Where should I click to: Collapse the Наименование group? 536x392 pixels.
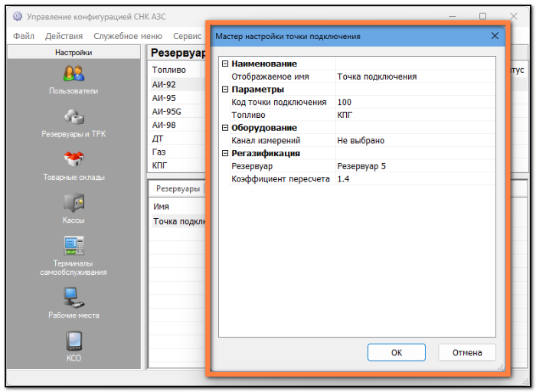pyautogui.click(x=225, y=64)
